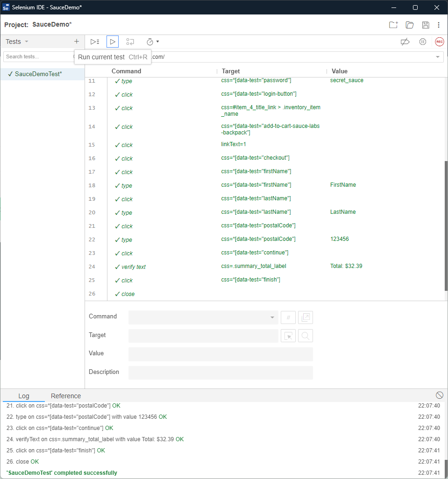Open the test execution speed timer icon

pos(150,42)
